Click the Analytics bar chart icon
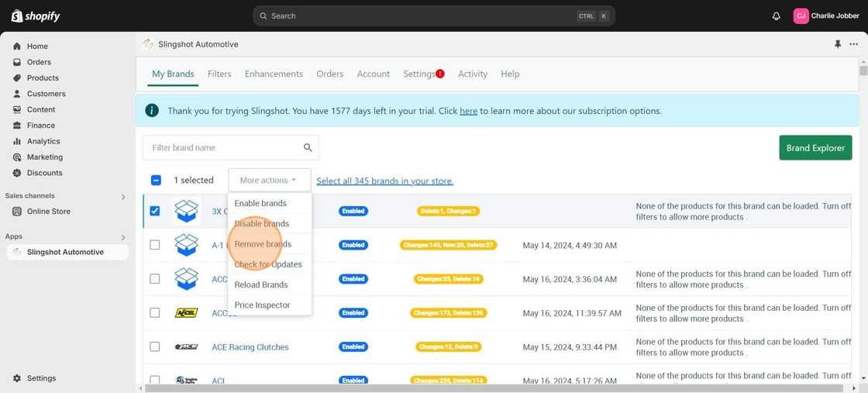 (17, 141)
